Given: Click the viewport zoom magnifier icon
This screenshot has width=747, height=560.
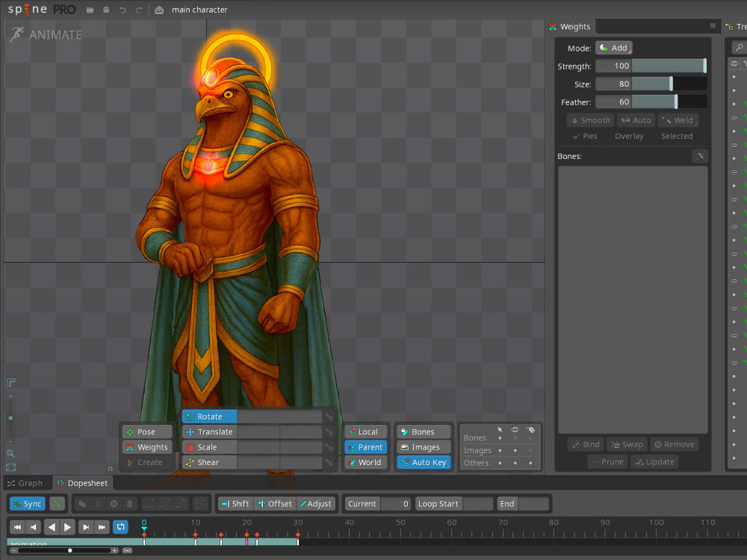Looking at the screenshot, I should click(10, 454).
